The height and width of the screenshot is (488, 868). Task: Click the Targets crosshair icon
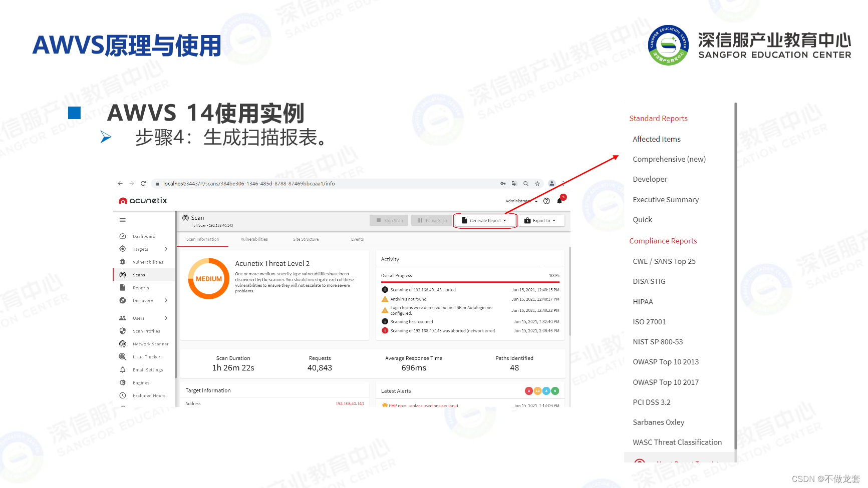tap(123, 249)
